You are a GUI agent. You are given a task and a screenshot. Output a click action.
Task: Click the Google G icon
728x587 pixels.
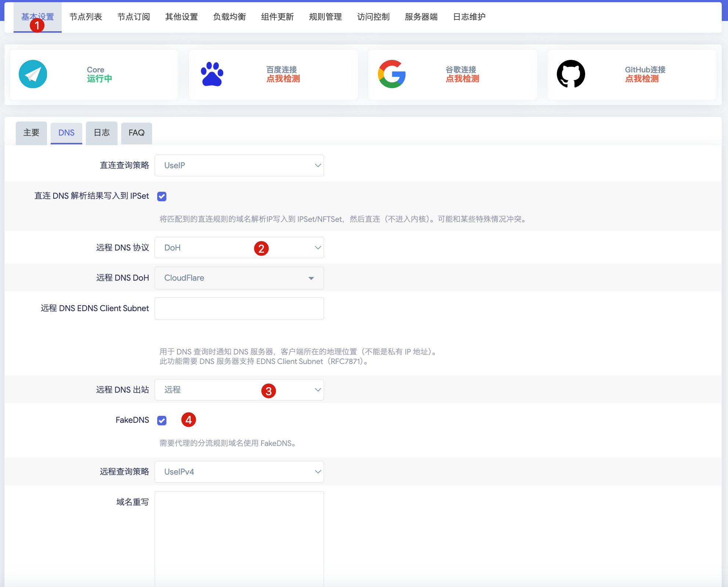point(392,74)
